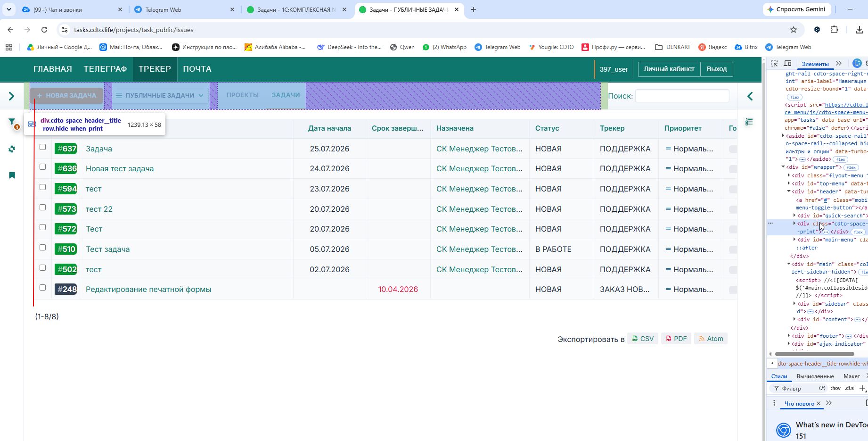
Task: Open the #510 task ID badge
Action: pos(66,249)
